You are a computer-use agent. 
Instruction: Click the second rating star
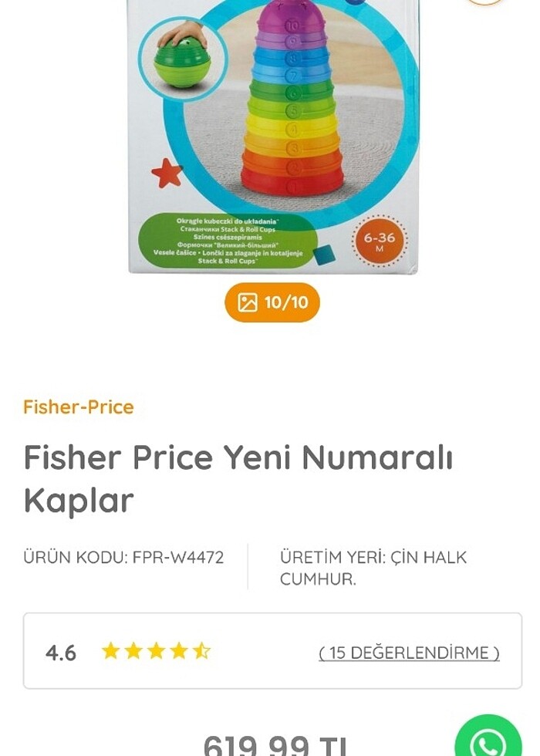133,651
